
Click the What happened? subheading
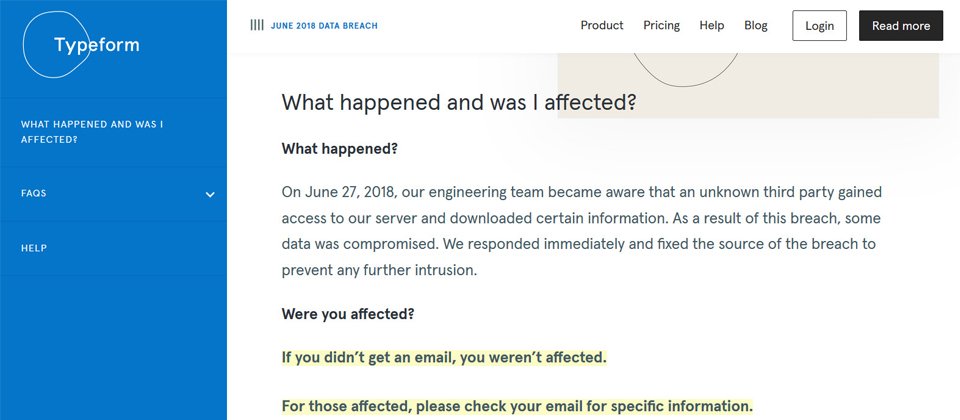coord(340,149)
